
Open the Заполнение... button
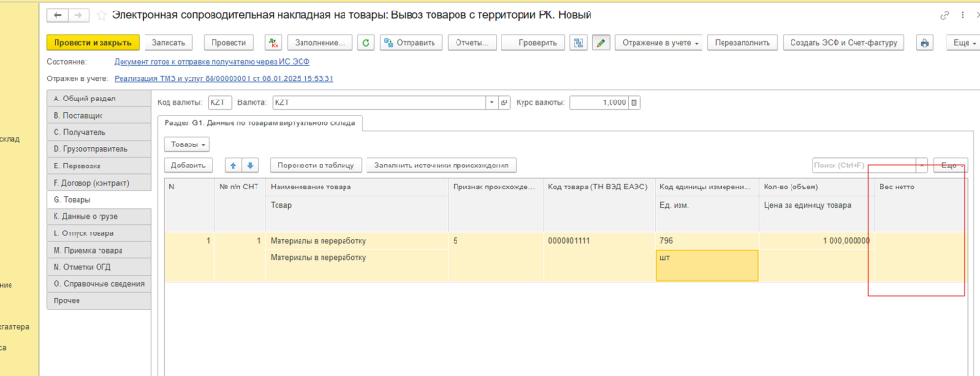tap(320, 42)
